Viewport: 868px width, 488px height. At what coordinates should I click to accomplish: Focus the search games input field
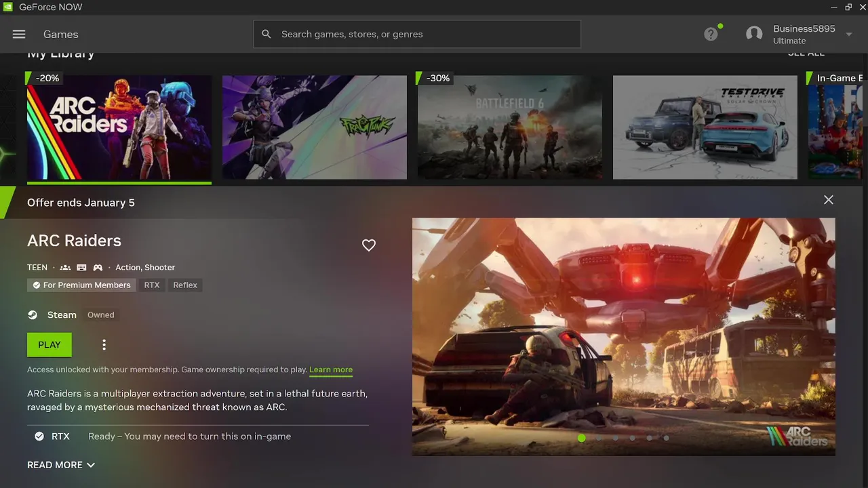417,34
